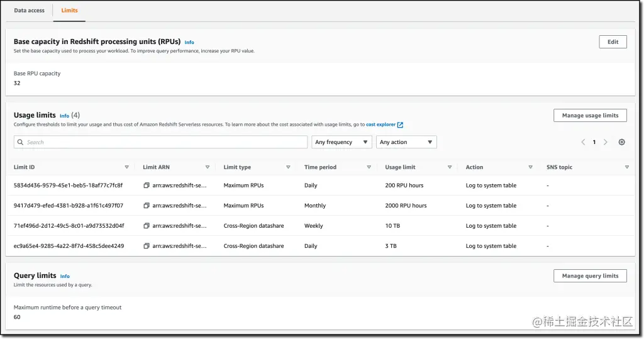The height and width of the screenshot is (339, 644).
Task: Click limit ID 71ef496d-2d12-49c5-8c01-a9d73532d04f
Action: pyautogui.click(x=69, y=226)
